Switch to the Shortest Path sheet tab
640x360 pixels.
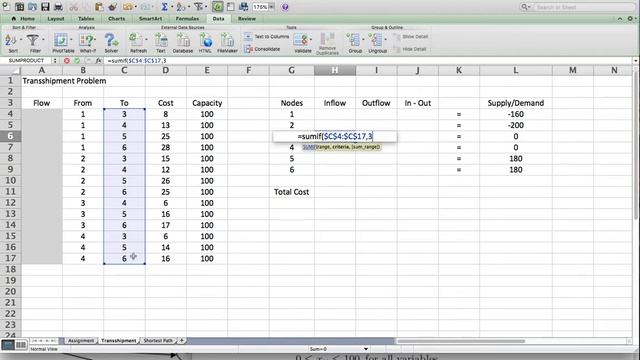(158, 340)
